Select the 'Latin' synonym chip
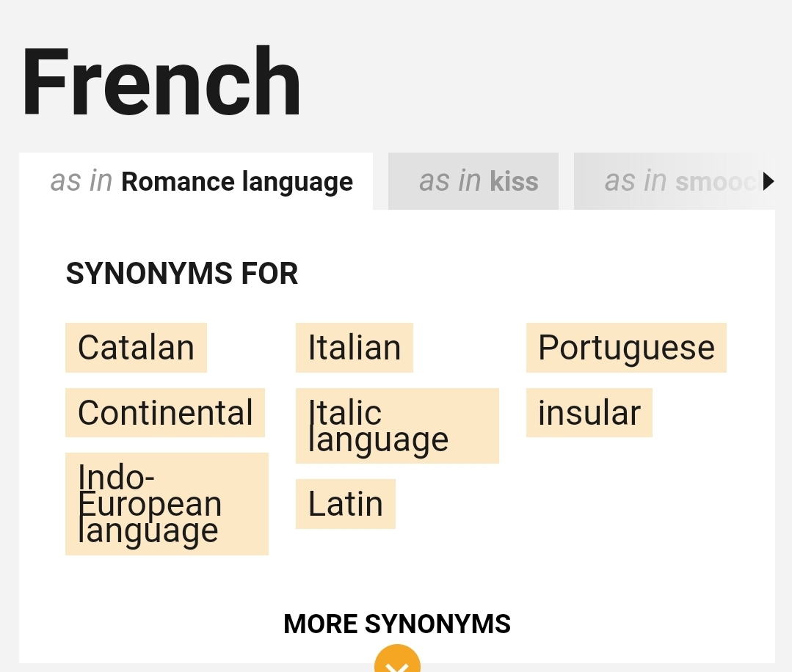 coord(346,504)
